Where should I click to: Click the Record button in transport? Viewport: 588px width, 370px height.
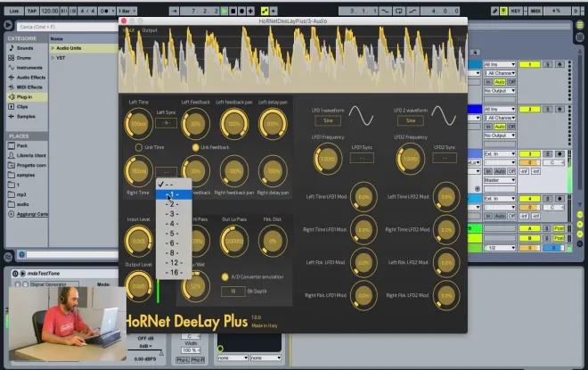pyautogui.click(x=241, y=11)
